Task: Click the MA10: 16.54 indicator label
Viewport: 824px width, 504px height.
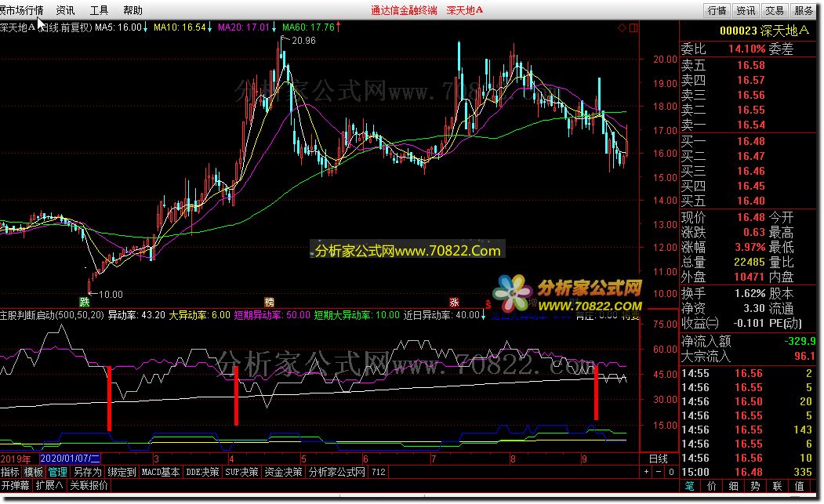Action: [x=180, y=27]
